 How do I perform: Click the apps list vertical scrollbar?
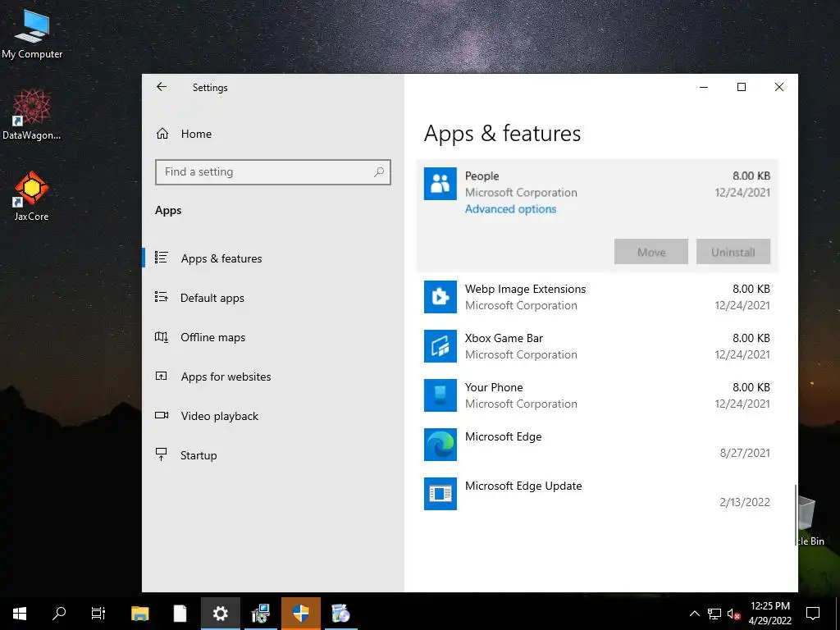pos(795,515)
